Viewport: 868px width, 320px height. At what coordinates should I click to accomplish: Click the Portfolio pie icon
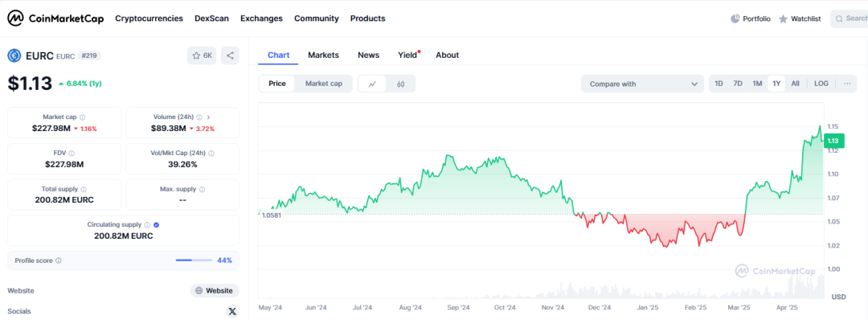(x=735, y=18)
